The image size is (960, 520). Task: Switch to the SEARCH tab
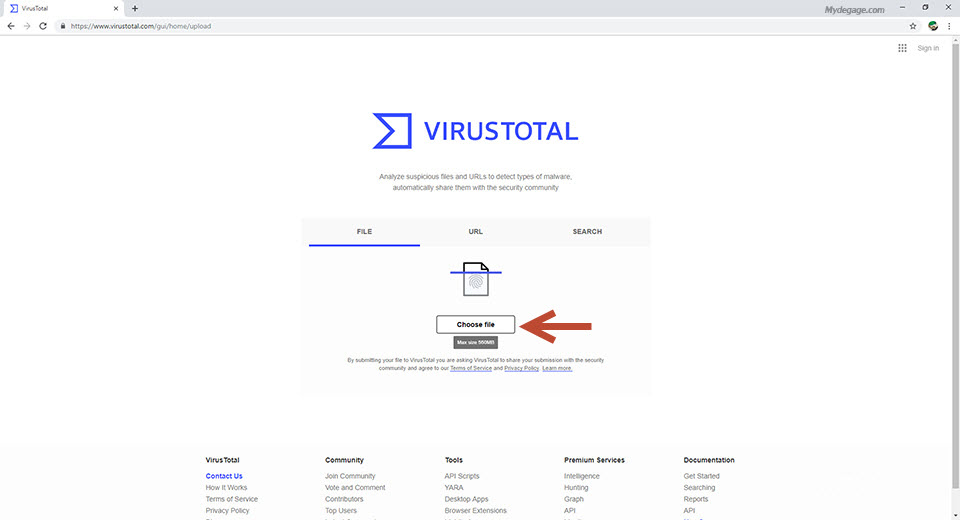point(587,232)
